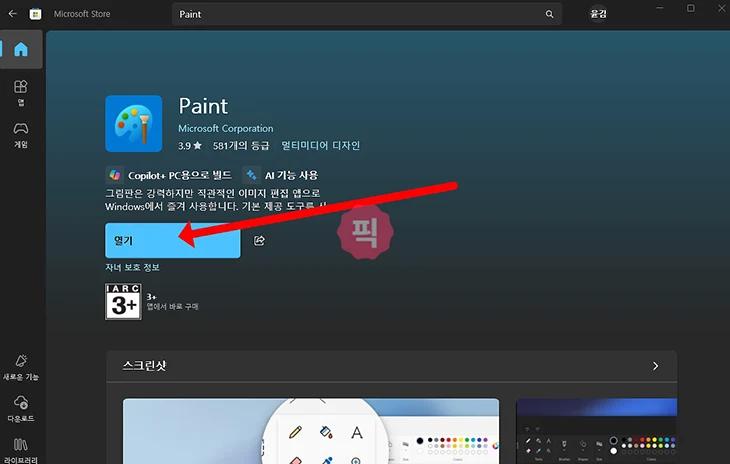The width and height of the screenshot is (730, 464).
Task: Open 자녀 보호 정보 link
Action: point(132,268)
